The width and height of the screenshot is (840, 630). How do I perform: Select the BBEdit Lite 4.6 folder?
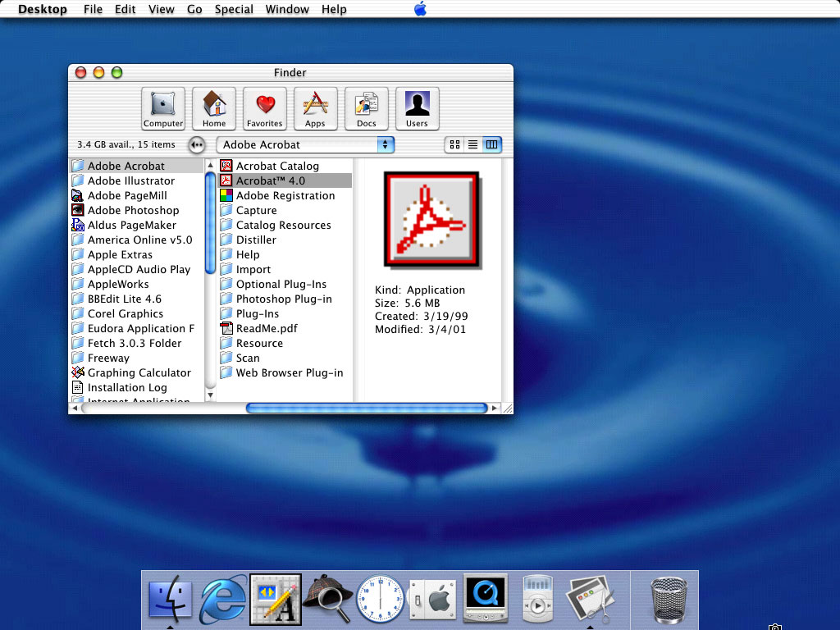(137, 299)
